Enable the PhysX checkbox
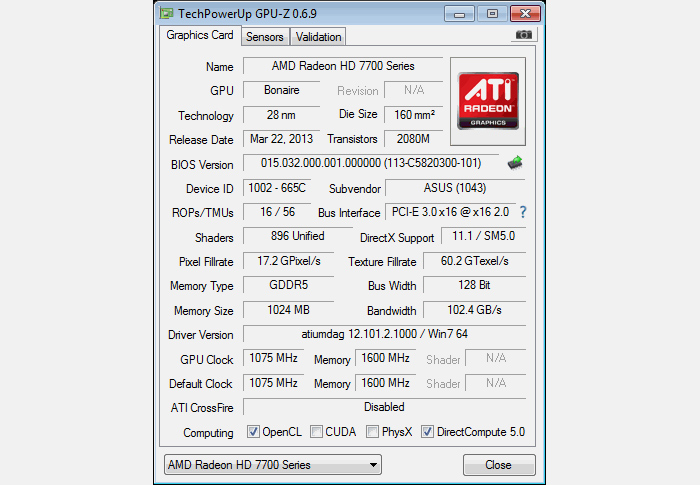This screenshot has height=485, width=700. coord(372,432)
